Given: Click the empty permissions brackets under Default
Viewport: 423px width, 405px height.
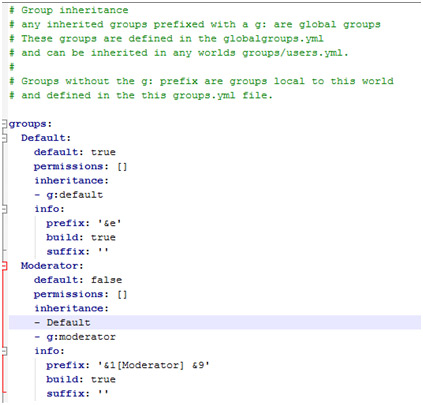Looking at the screenshot, I should pyautogui.click(x=122, y=167).
